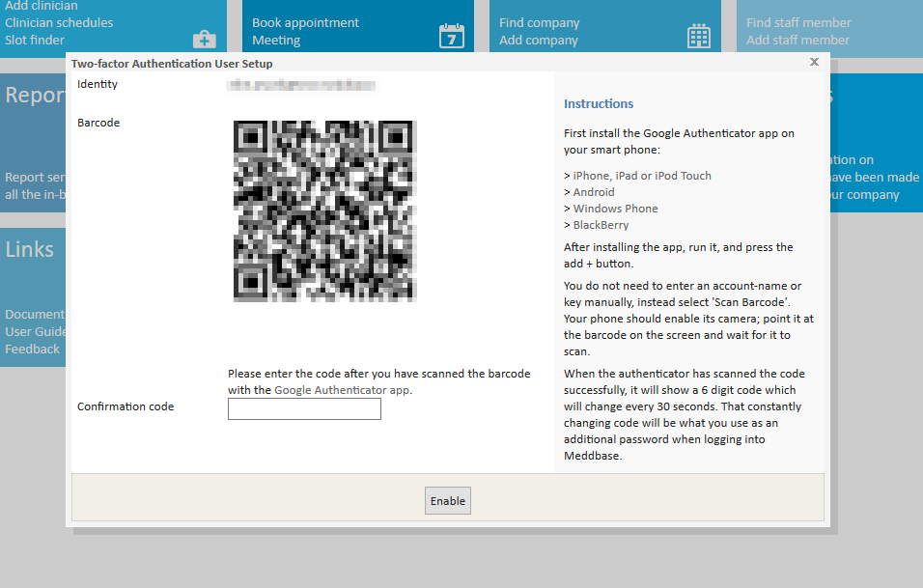Image resolution: width=923 pixels, height=588 pixels.
Task: Select Book appointment link
Action: point(305,22)
